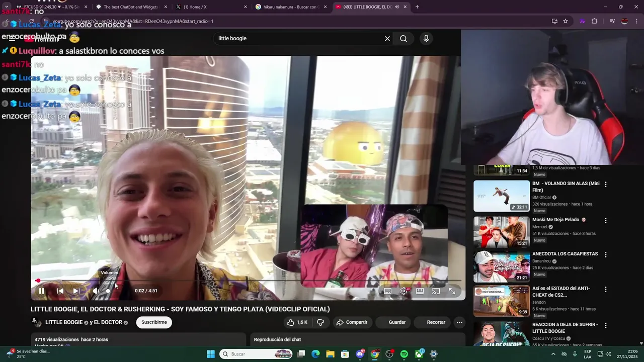Image resolution: width=644 pixels, height=362 pixels.
Task: Open options for REACCION a DEJA DE SUFRIR
Action: tap(606, 326)
